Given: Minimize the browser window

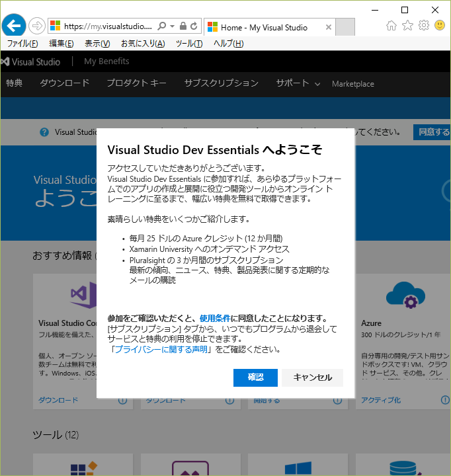Looking at the screenshot, I should coord(375,10).
